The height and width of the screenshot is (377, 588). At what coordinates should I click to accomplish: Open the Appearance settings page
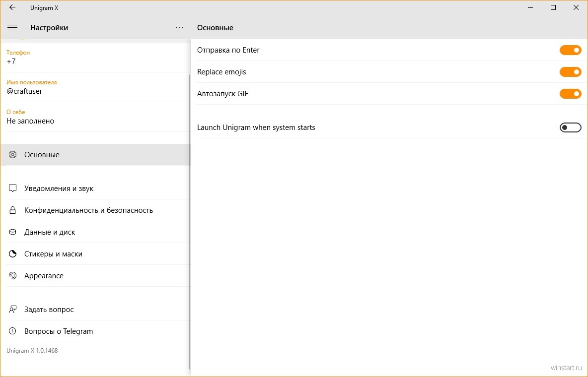[x=96, y=275]
